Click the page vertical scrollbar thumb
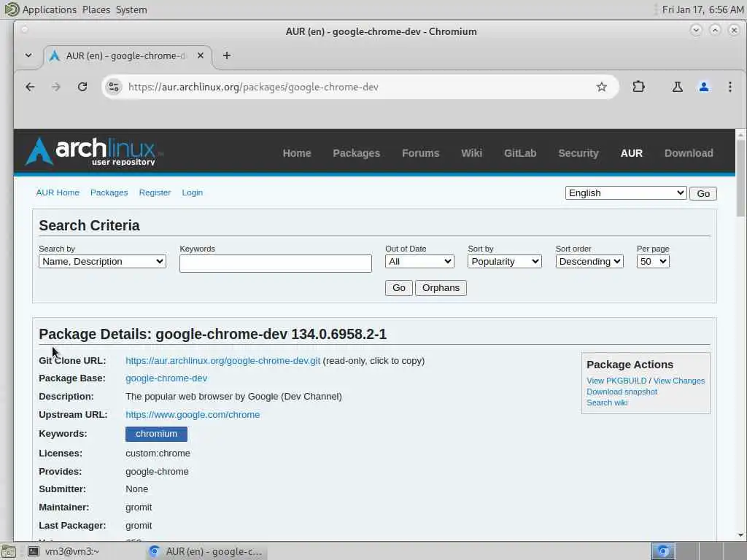This screenshot has height=560, width=747. [740, 178]
